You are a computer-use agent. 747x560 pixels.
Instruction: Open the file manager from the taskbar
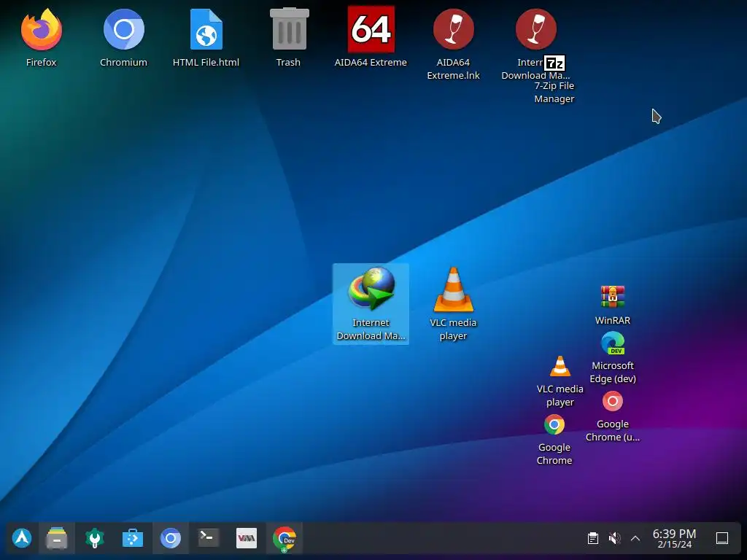(x=57, y=538)
